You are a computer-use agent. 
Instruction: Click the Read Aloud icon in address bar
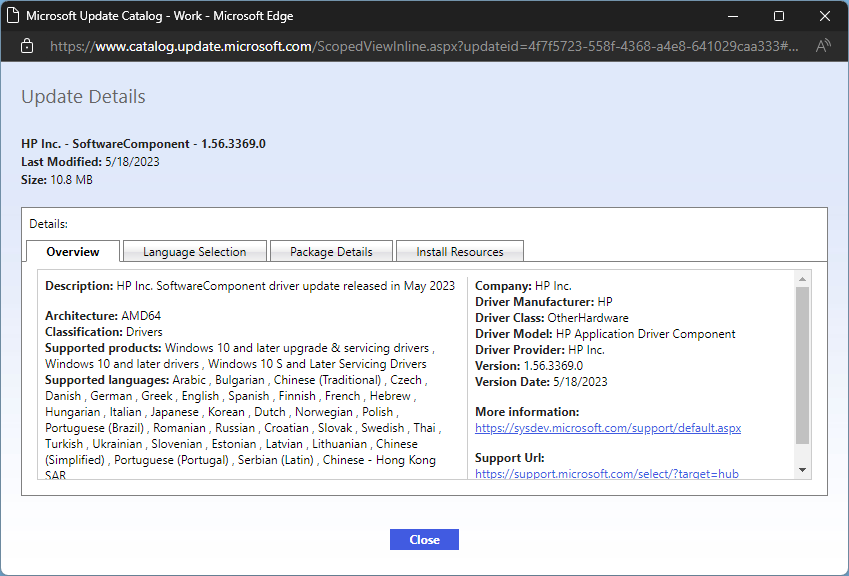pyautogui.click(x=823, y=46)
